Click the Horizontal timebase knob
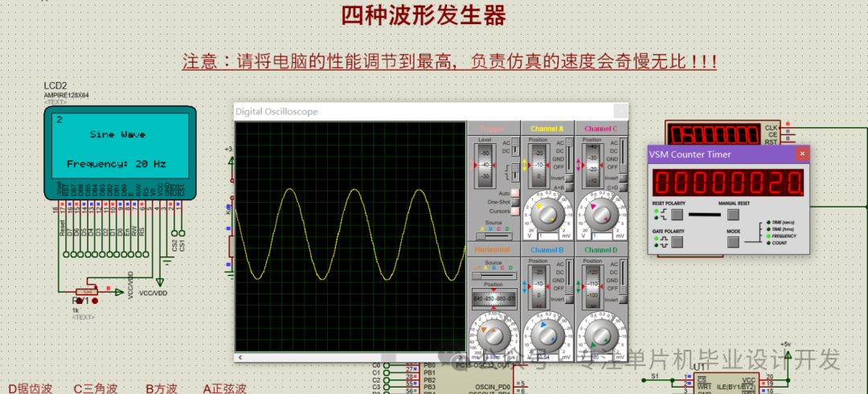Viewport: 868px width, 394px height. click(x=493, y=334)
